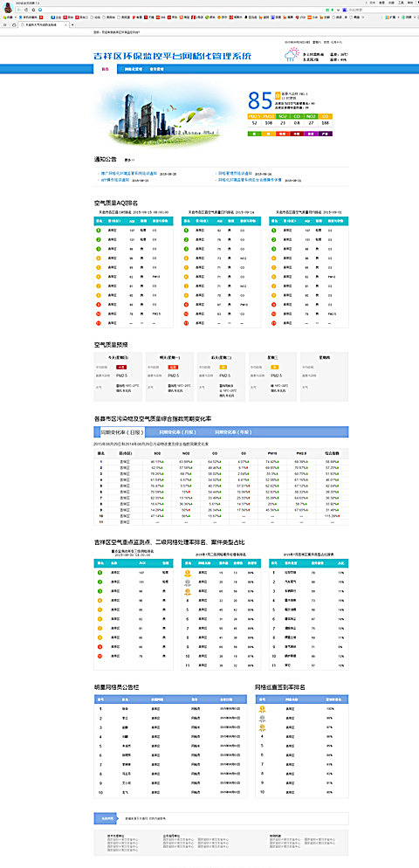Click the browser back arrow button

19,10
